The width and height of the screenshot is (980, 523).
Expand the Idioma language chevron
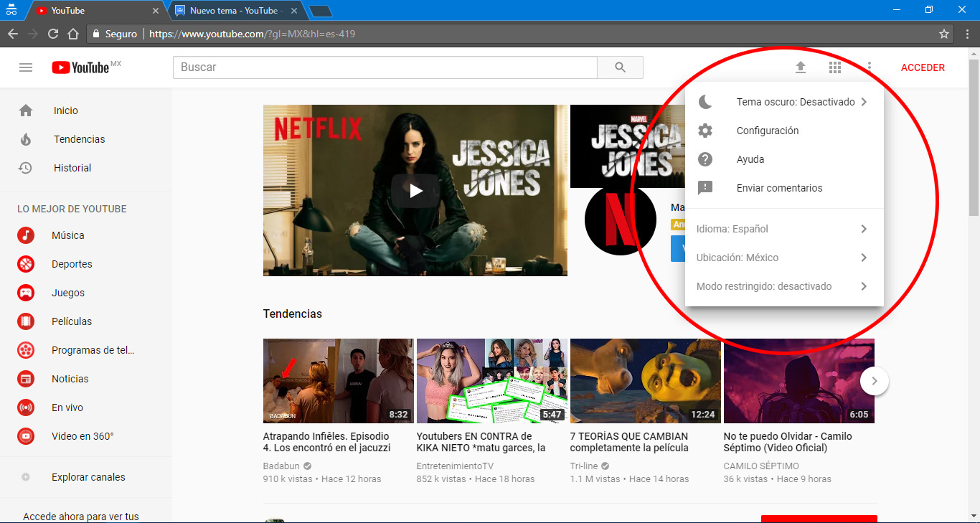[x=864, y=229]
